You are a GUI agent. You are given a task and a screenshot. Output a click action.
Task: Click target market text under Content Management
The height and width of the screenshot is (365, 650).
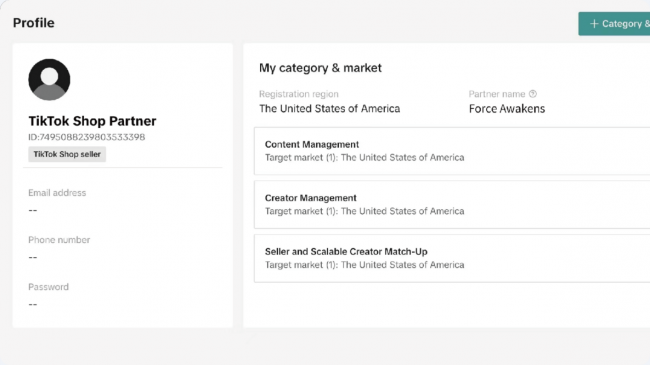tap(364, 158)
